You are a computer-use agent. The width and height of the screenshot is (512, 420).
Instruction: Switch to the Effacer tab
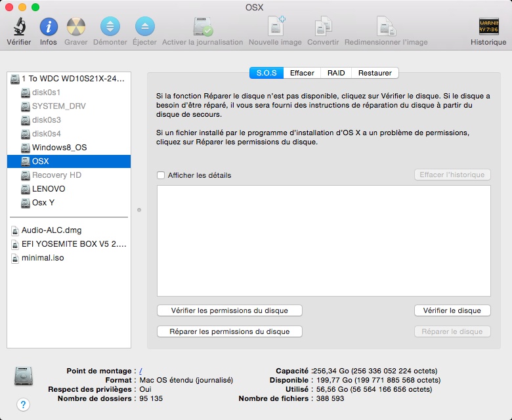(x=302, y=73)
